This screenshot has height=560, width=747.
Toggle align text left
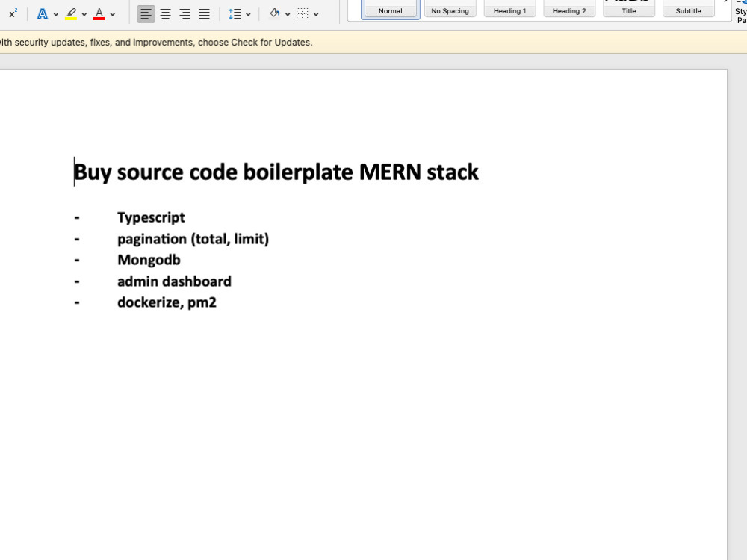pos(146,13)
